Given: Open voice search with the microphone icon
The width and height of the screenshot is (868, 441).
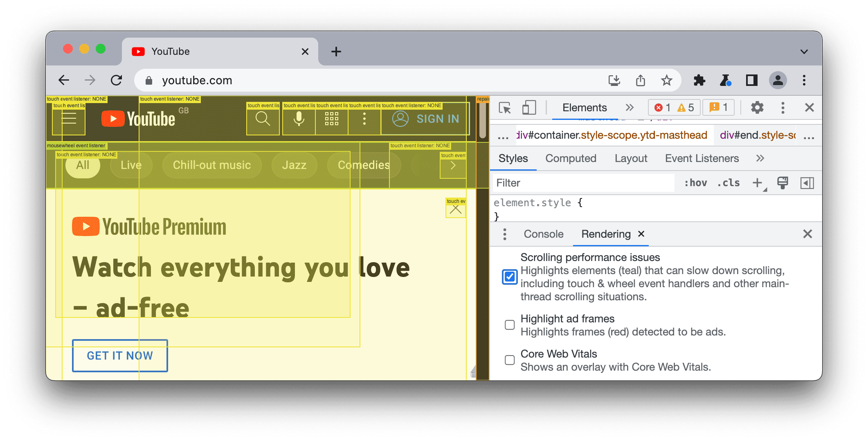Looking at the screenshot, I should pyautogui.click(x=299, y=119).
